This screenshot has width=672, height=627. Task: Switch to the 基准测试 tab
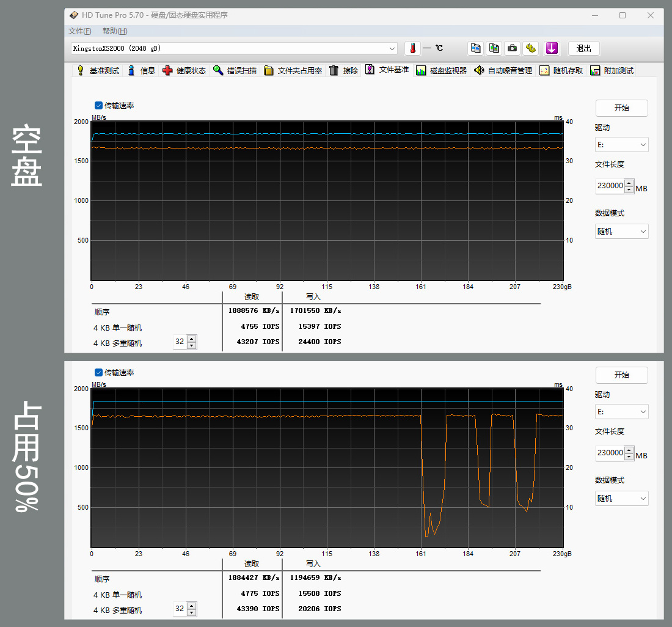coord(98,71)
